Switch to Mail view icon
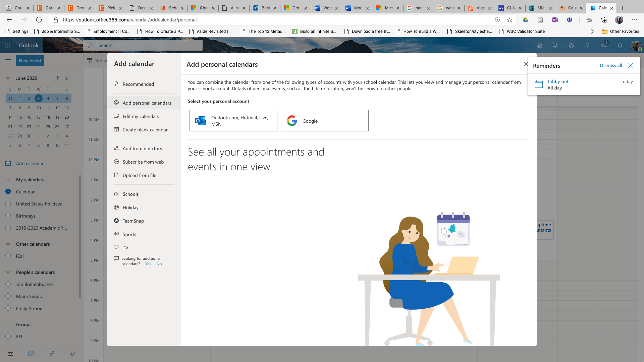The width and height of the screenshot is (644, 362). coord(10,354)
